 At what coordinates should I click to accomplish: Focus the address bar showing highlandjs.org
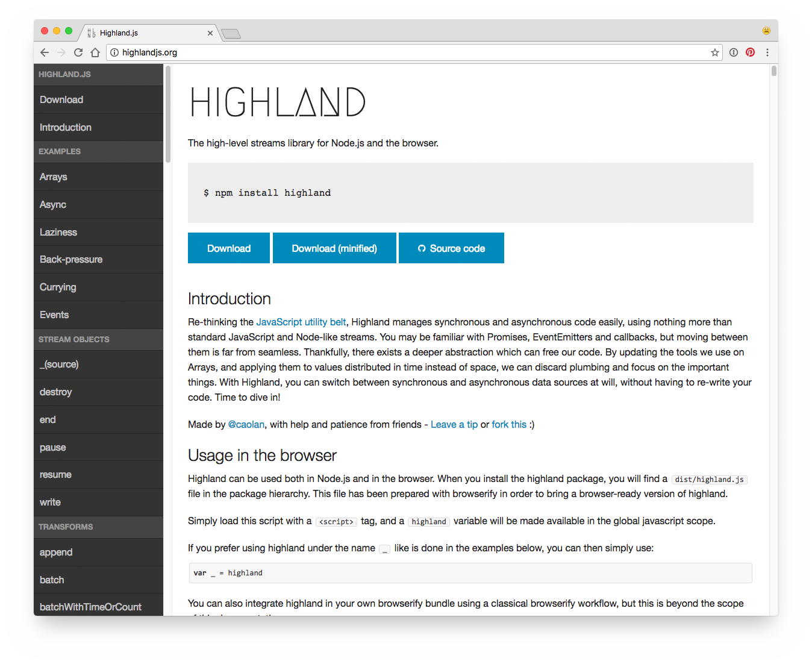tap(414, 52)
